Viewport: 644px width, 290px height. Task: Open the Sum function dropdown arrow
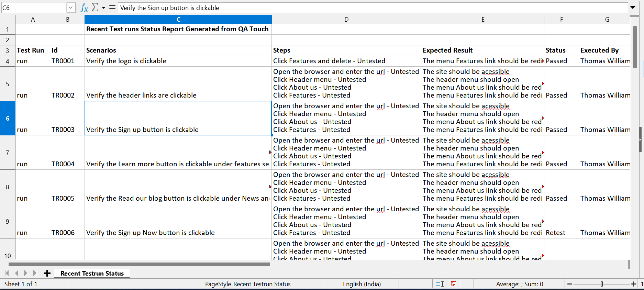point(103,8)
